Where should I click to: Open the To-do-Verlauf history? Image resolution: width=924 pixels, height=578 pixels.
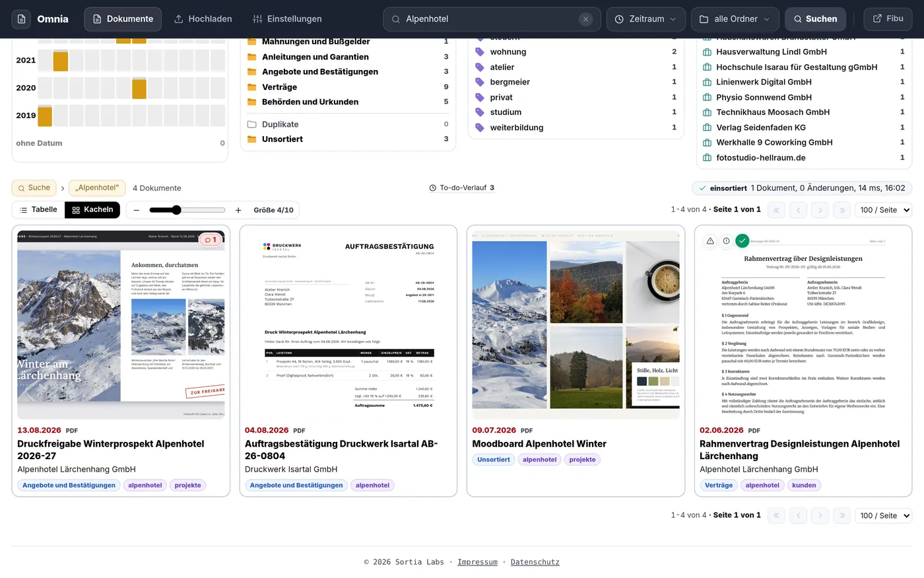coord(461,188)
